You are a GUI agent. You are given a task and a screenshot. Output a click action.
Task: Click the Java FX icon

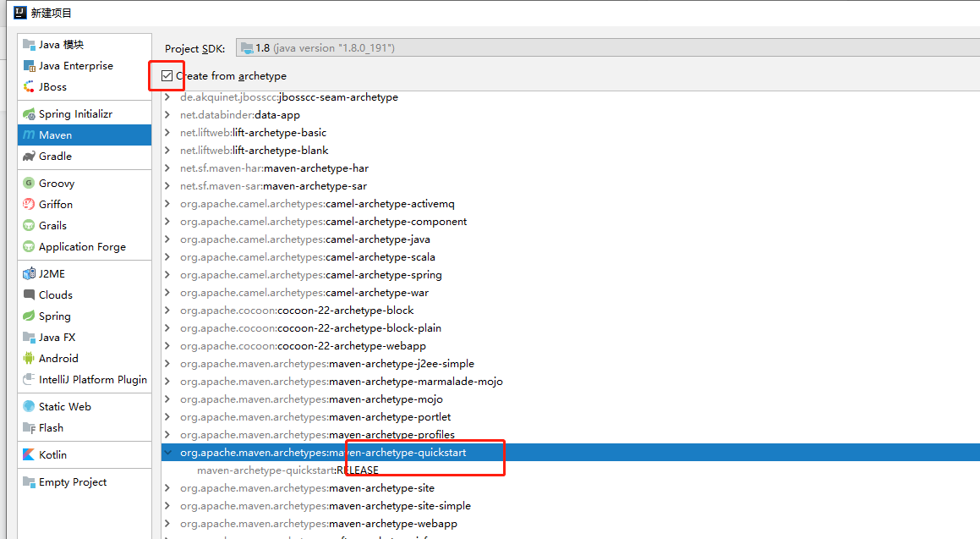pyautogui.click(x=29, y=338)
